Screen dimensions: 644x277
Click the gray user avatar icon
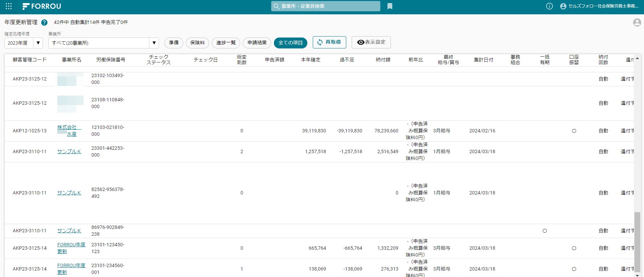[x=637, y=23]
